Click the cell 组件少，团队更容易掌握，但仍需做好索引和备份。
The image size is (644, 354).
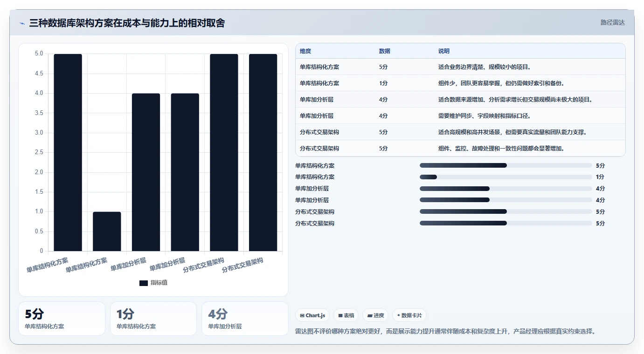(501, 83)
